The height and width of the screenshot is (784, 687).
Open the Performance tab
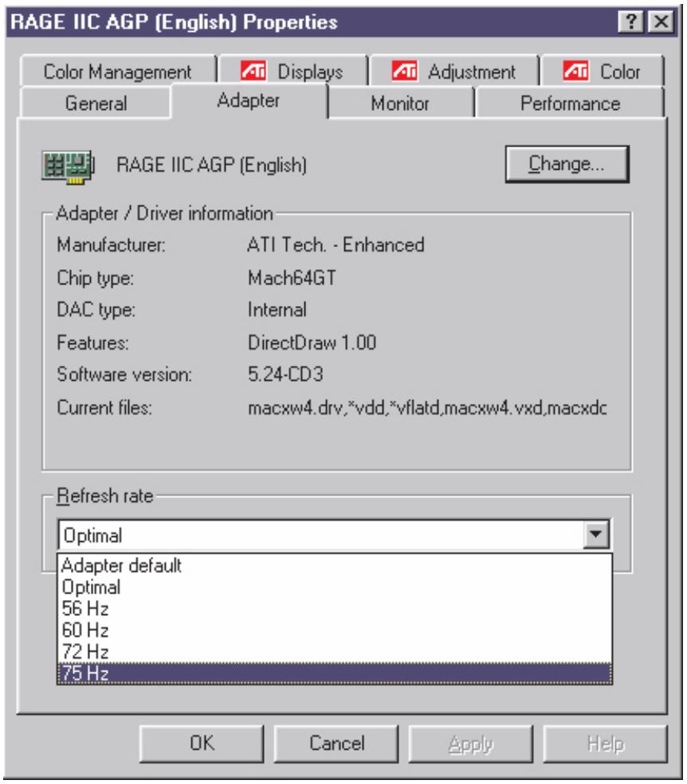pyautogui.click(x=570, y=103)
